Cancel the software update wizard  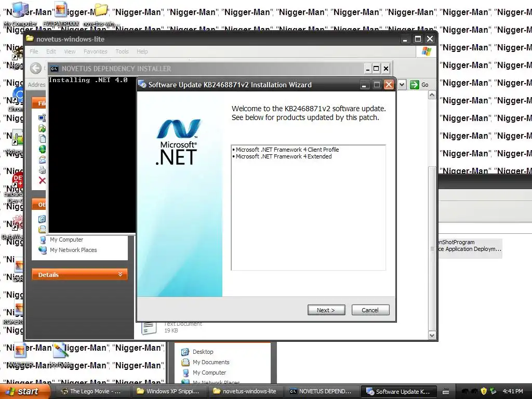point(370,310)
